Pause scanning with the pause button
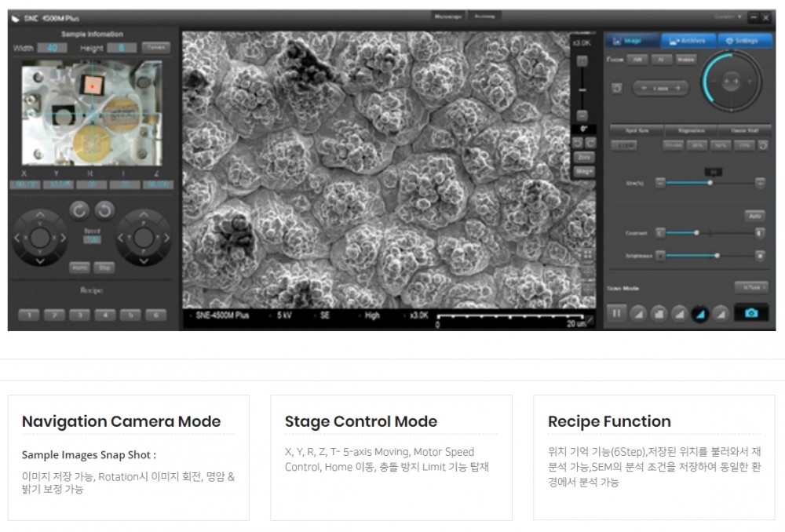This screenshot has width=785, height=532. click(616, 313)
